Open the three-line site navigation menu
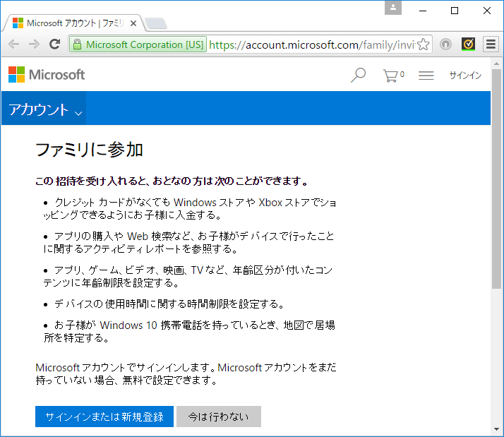The height and width of the screenshot is (437, 504). pos(426,76)
